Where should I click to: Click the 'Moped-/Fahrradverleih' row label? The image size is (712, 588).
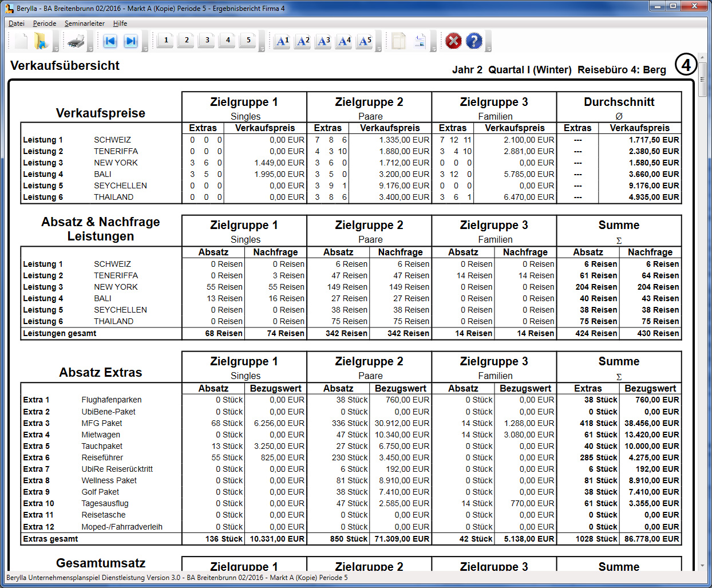pyautogui.click(x=122, y=527)
